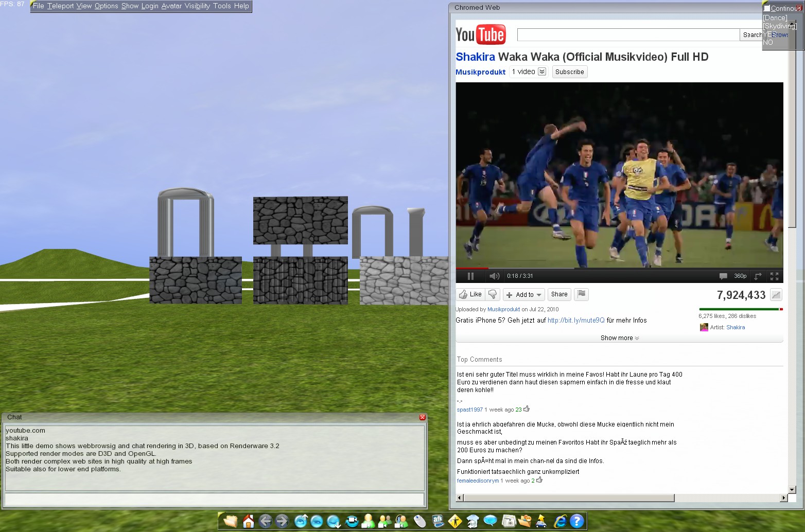Screen dimensions: 805x532
Task: Select the [Dance] list entry
Action: click(x=775, y=17)
